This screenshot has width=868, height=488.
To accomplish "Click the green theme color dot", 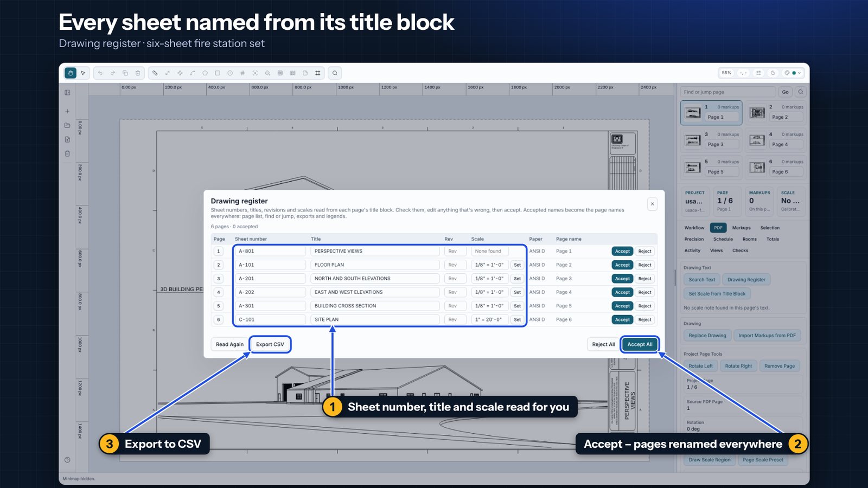I will [794, 73].
